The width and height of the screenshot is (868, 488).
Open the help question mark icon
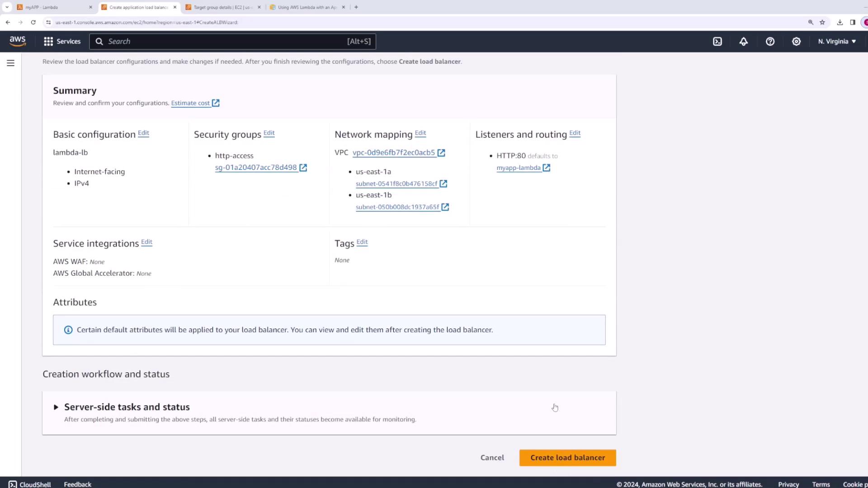(770, 42)
